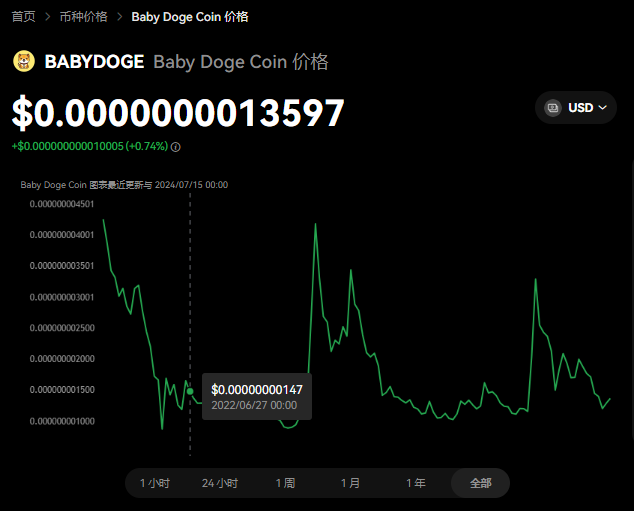Open the USD currency dropdown
The width and height of the screenshot is (634, 511).
coord(576,107)
